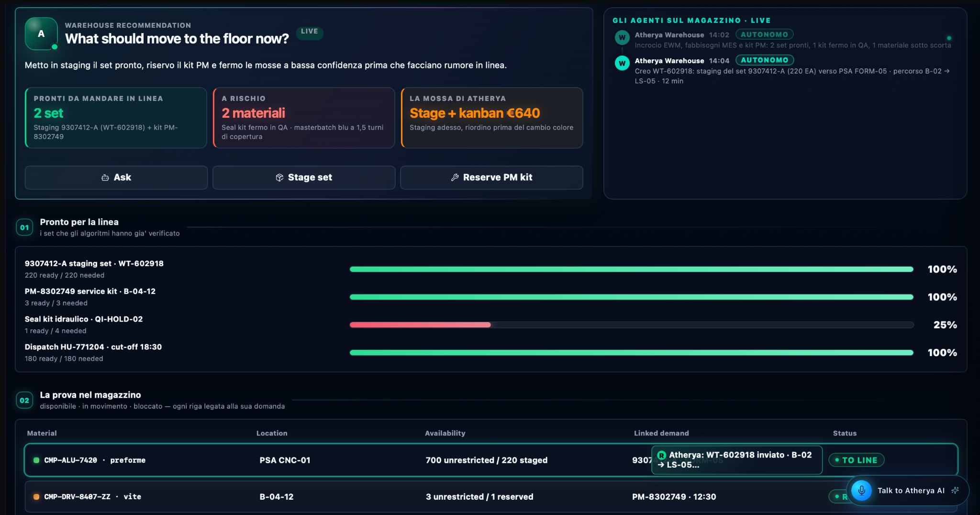Click the AUTONOMO tag on the 14:04 entry
This screenshot has height=515, width=980.
(764, 60)
